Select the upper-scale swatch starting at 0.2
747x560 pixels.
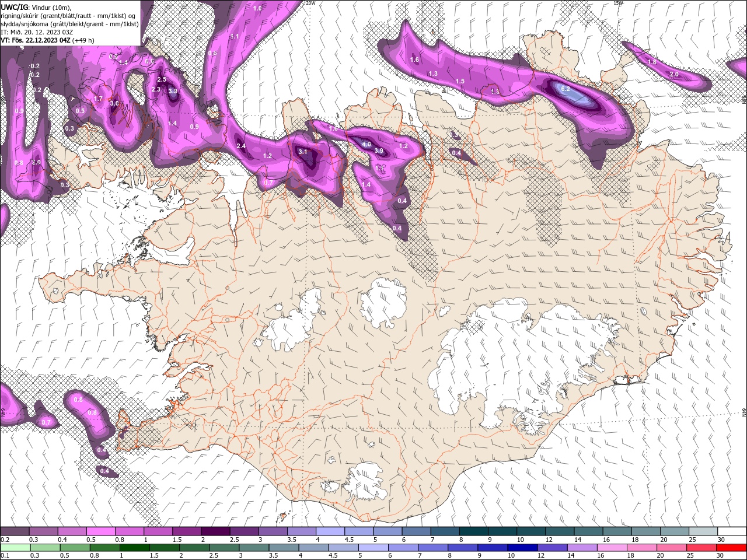point(15,531)
